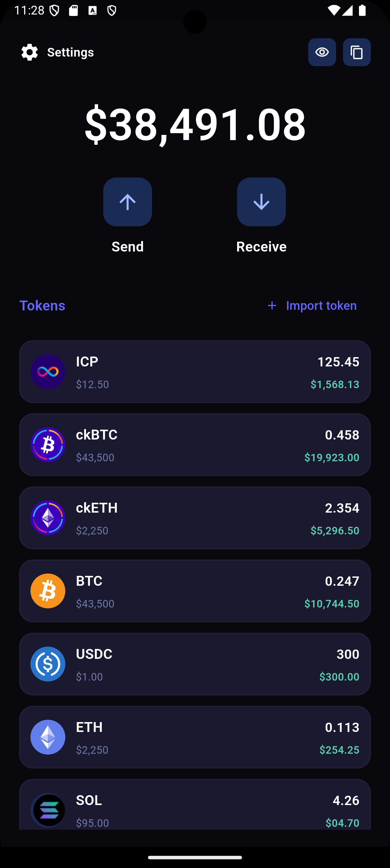Click Import token link
390x868 pixels.
[x=321, y=305]
